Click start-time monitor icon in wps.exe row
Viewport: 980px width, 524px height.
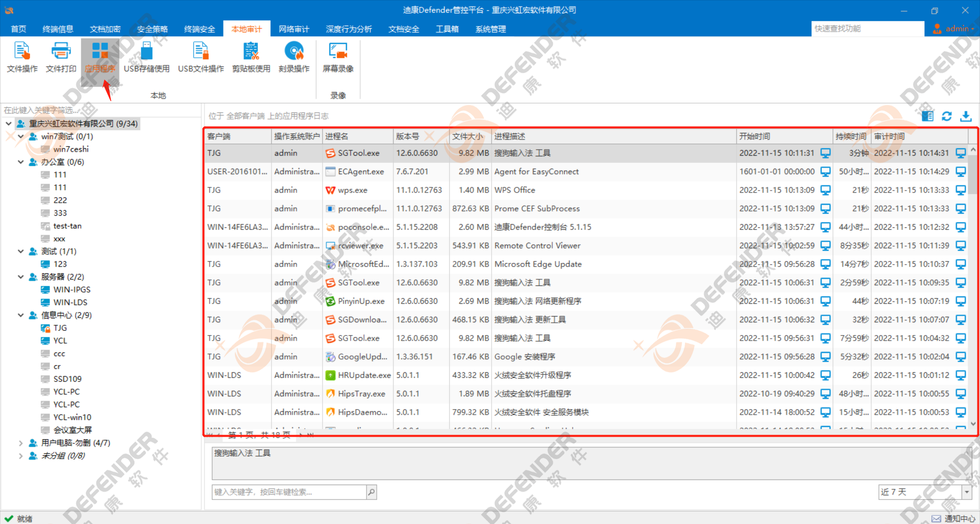[x=825, y=190]
